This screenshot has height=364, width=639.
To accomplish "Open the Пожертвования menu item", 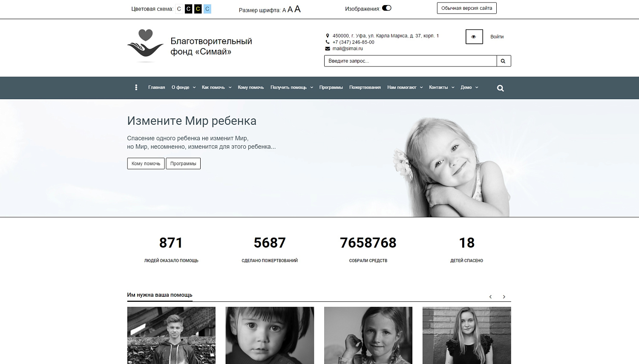I will point(365,87).
